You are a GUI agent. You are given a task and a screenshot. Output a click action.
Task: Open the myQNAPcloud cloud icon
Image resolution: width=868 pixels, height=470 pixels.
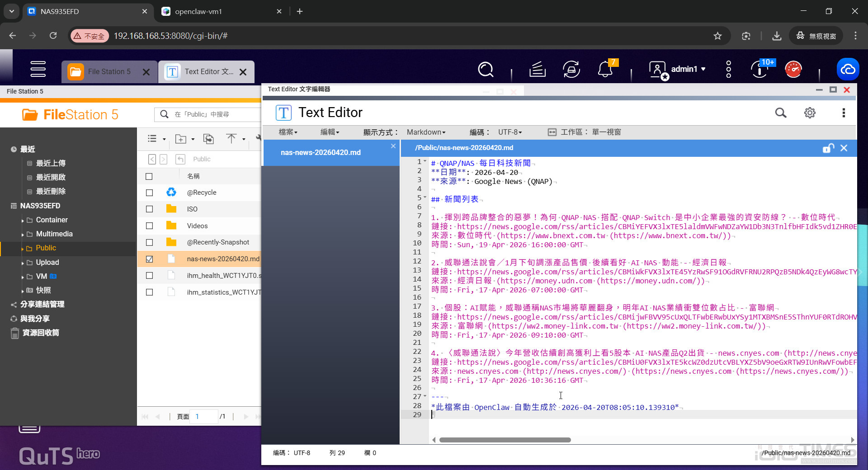point(848,70)
